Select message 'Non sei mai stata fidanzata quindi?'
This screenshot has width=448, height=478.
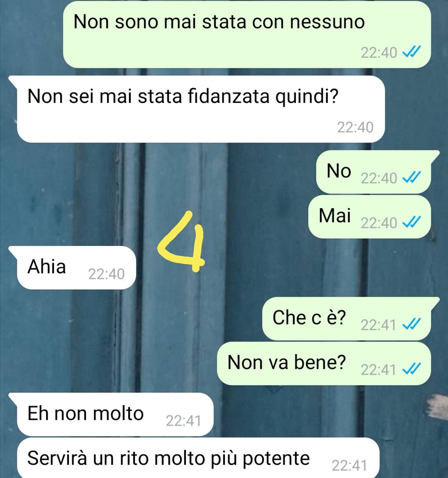201,109
